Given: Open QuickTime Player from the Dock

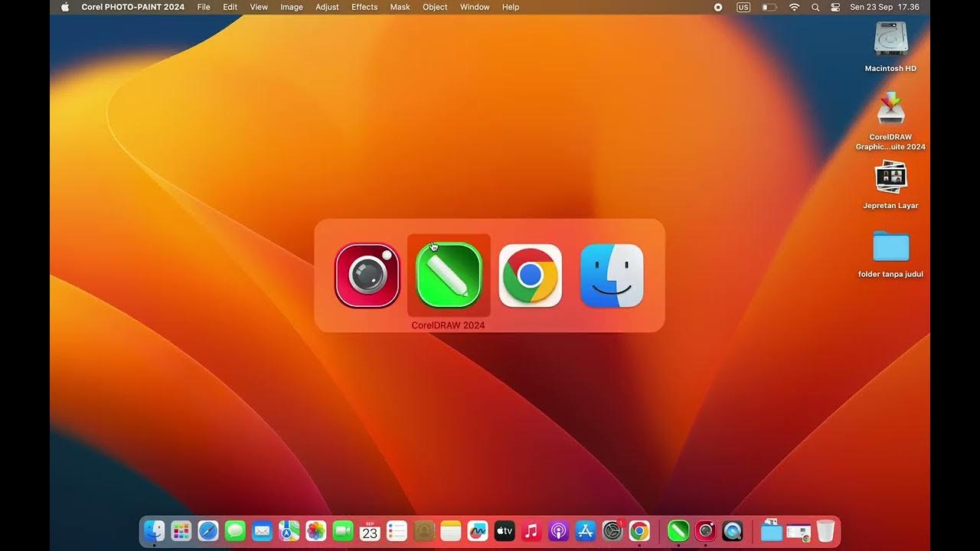Looking at the screenshot, I should [x=733, y=530].
